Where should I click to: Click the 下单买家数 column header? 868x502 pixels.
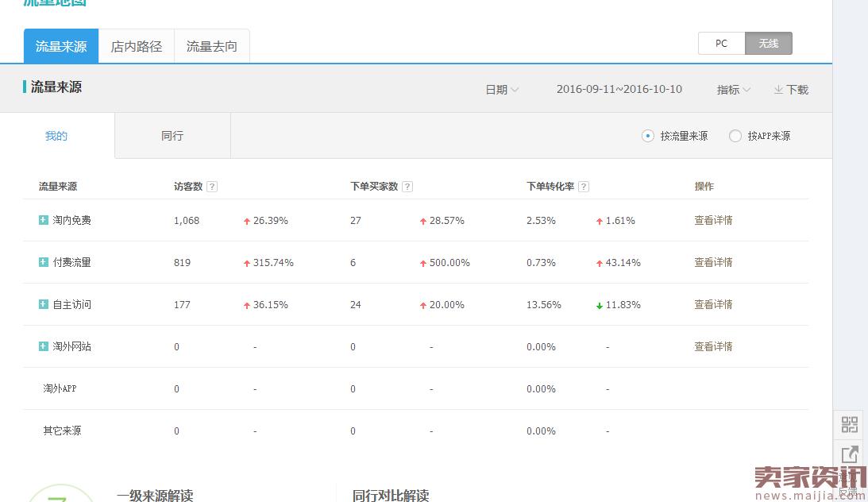(374, 187)
